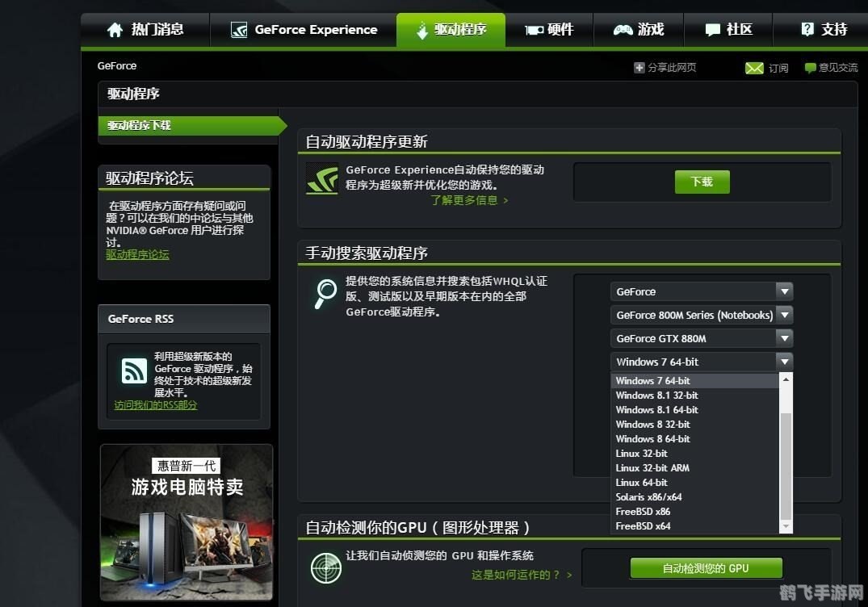Image resolution: width=868 pixels, height=607 pixels.
Task: Select Linux 64-bit from the OS list
Action: click(x=641, y=482)
